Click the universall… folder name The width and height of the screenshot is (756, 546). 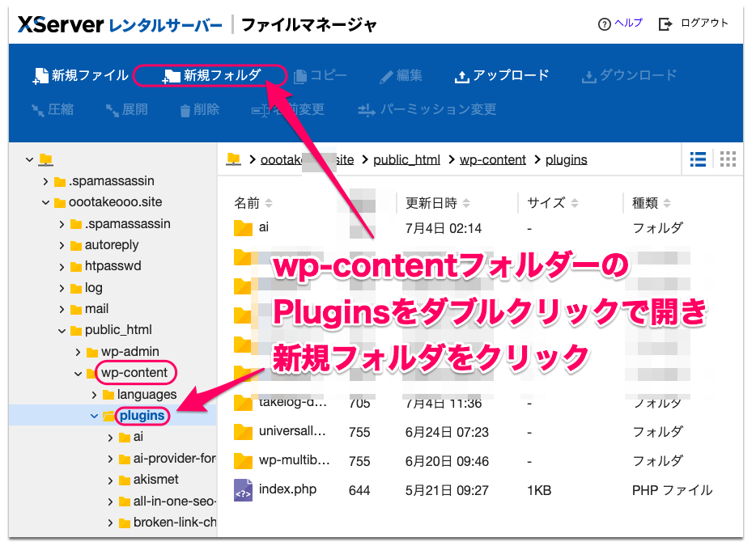click(293, 431)
